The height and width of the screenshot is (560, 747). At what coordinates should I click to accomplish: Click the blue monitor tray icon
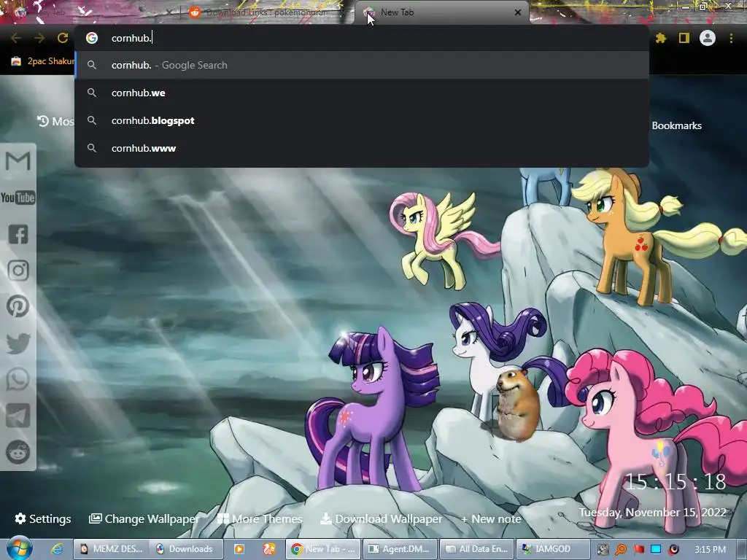click(x=656, y=549)
